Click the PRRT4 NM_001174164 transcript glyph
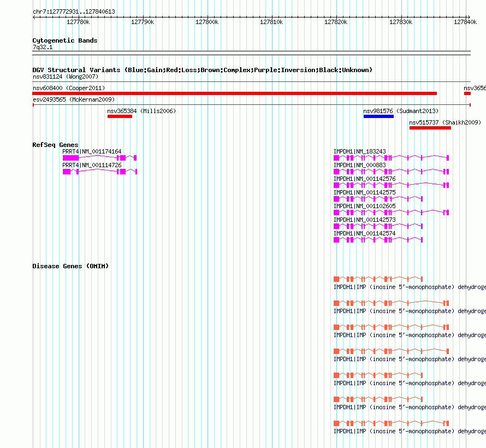This screenshot has height=448, width=486. click(100, 158)
